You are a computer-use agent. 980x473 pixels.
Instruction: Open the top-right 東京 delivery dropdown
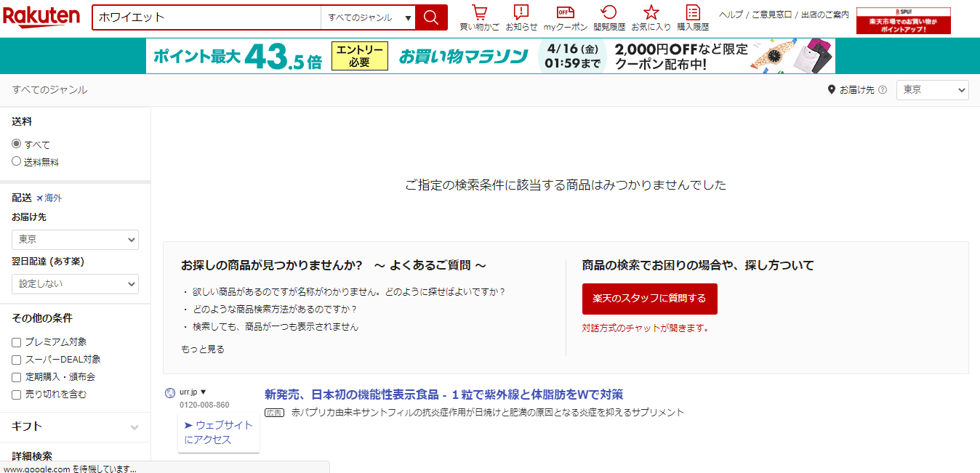tap(933, 90)
